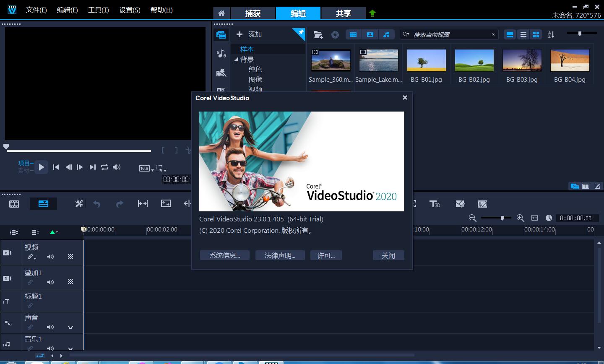This screenshot has height=364, width=604.
Task: Zoom out the timeline
Action: tap(473, 218)
